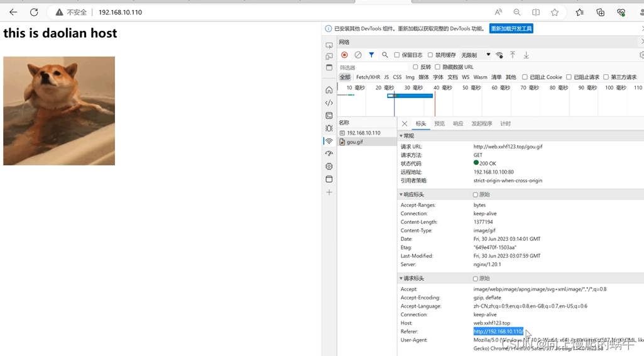Open search in the network panel
The height and width of the screenshot is (356, 644).
click(x=385, y=55)
